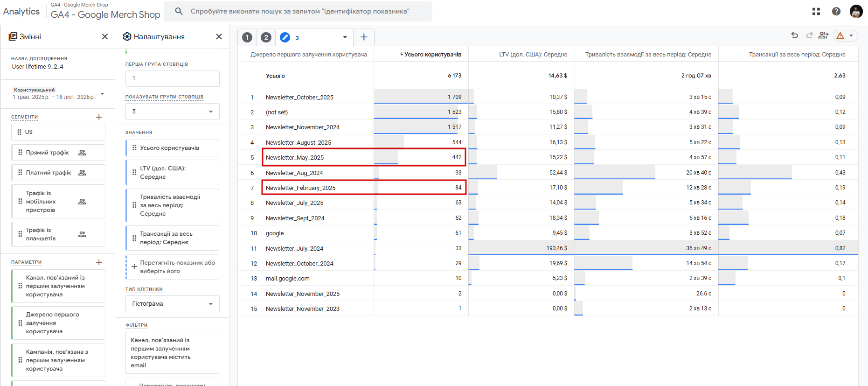Expand the warning data quality dropdown

tap(851, 35)
